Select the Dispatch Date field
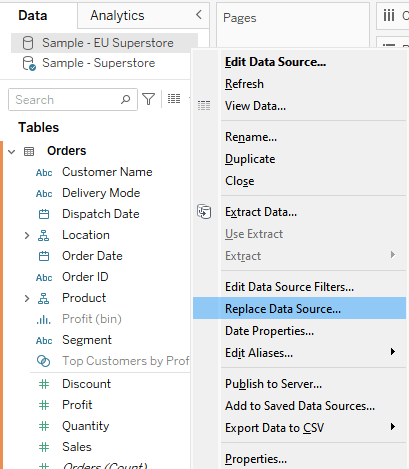The height and width of the screenshot is (469, 409). point(101,214)
